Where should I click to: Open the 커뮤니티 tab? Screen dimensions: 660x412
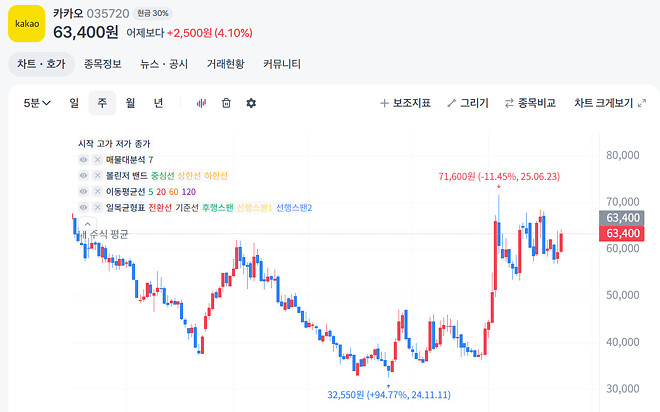coord(282,64)
